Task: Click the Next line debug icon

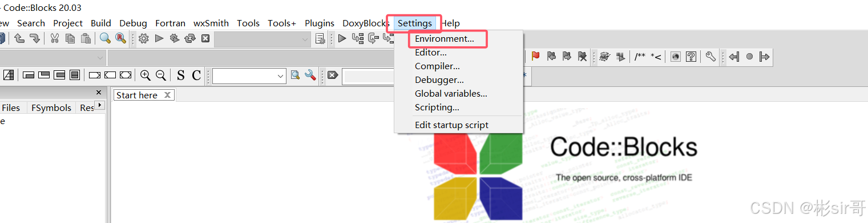Action: (373, 38)
